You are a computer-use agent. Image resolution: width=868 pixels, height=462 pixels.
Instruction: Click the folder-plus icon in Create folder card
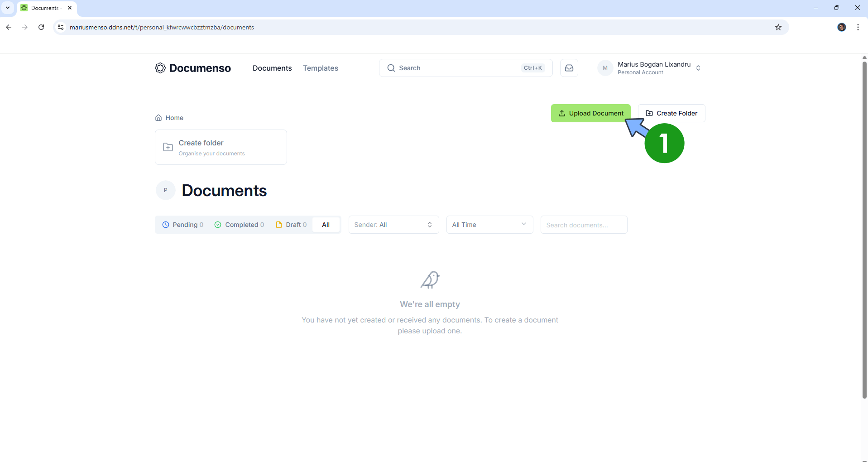pos(168,147)
